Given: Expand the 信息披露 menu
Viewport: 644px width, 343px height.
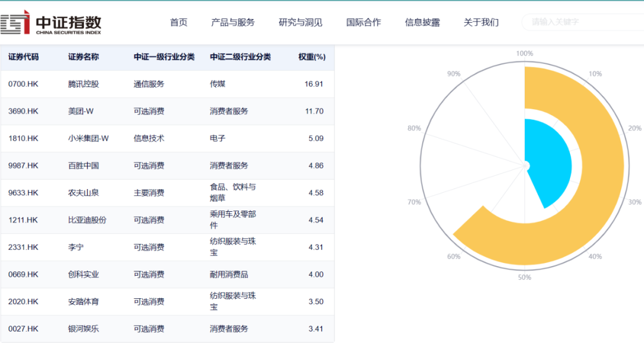Looking at the screenshot, I should pos(422,23).
